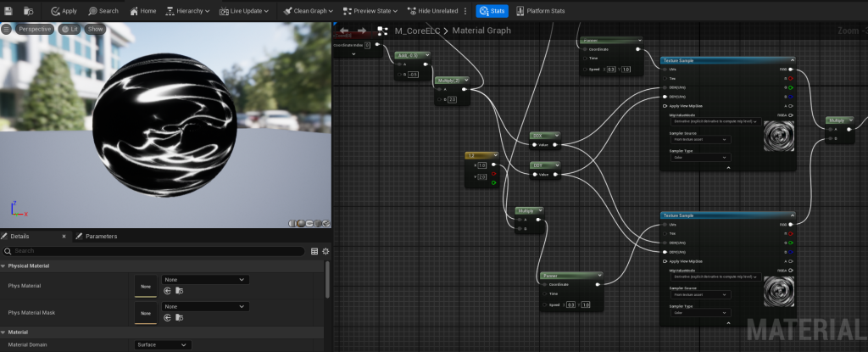
Task: Toggle the Stats button off
Action: click(492, 11)
